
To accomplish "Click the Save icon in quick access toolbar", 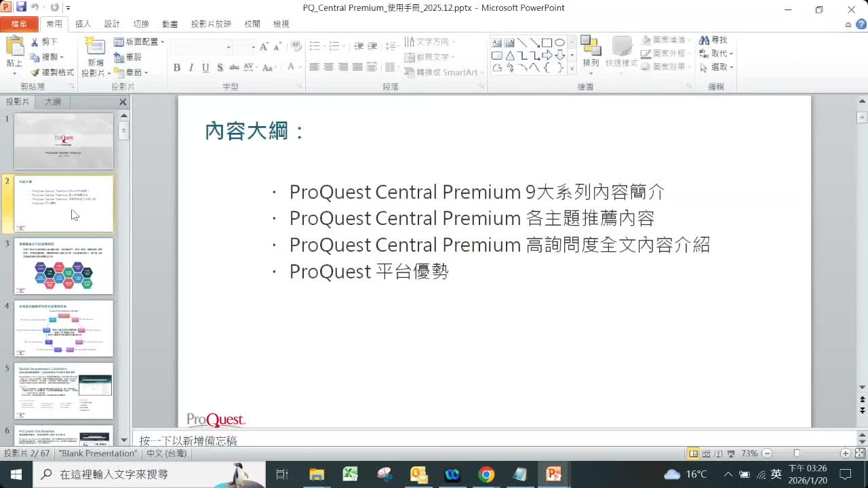I will pyautogui.click(x=20, y=8).
